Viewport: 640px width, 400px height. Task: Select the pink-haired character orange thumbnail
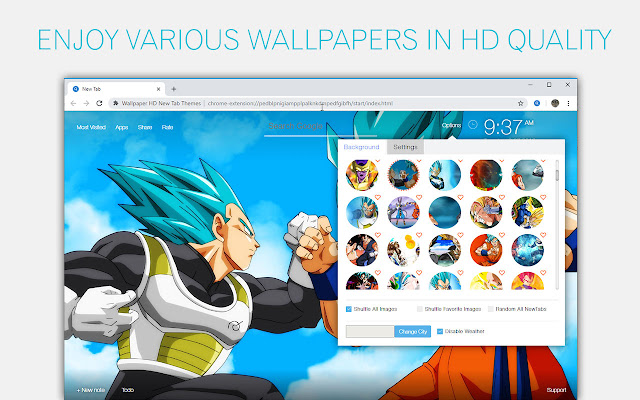pos(527,281)
